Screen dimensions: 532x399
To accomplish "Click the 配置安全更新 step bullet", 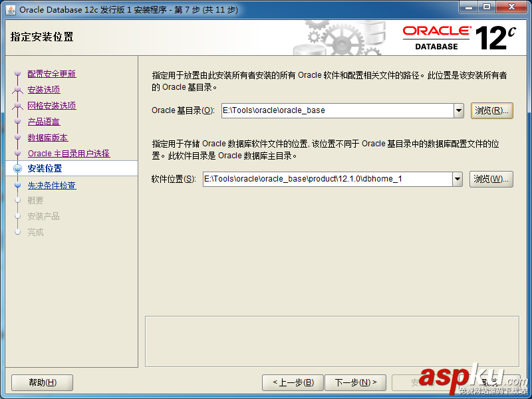I will point(18,73).
